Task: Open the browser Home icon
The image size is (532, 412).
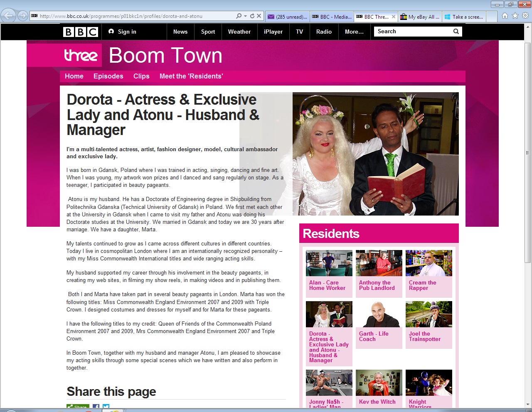Action: tap(505, 16)
